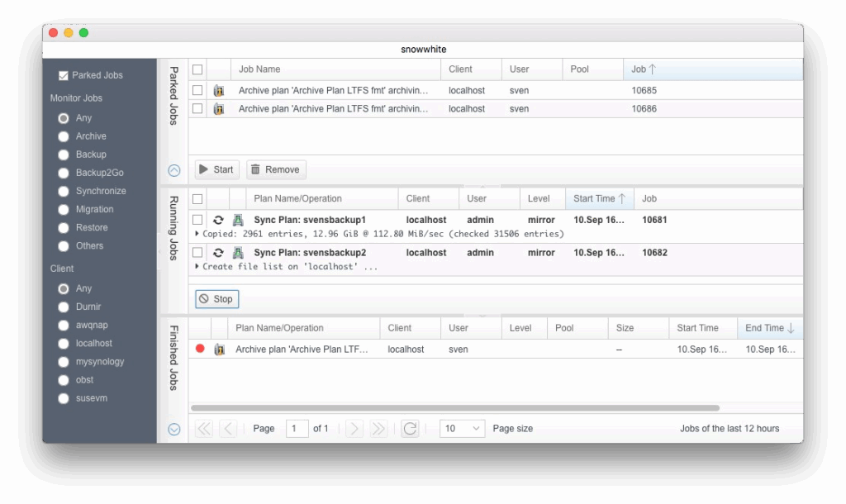Collapse the Parked Jobs panel
The image size is (846, 504).
click(x=174, y=170)
